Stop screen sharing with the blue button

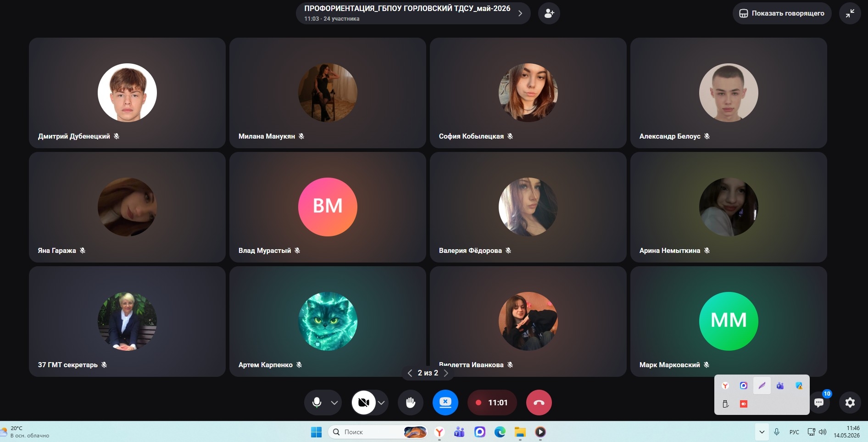pyautogui.click(x=445, y=403)
